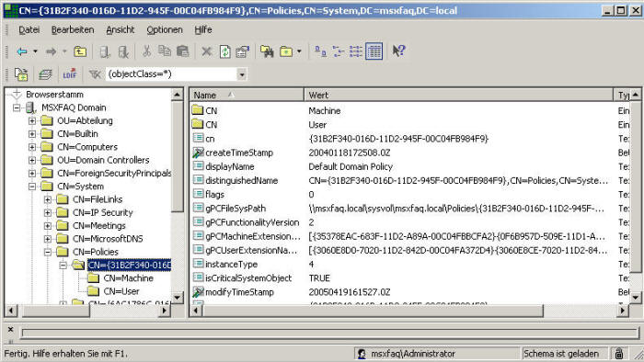Image resolution: width=644 pixels, height=362 pixels.
Task: Select the displayName attribute row
Action: [x=409, y=167]
